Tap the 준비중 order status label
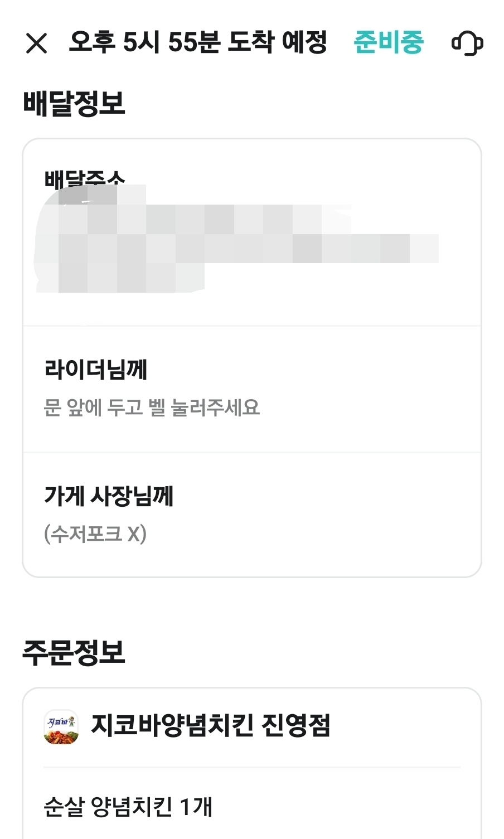The width and height of the screenshot is (504, 839). pyautogui.click(x=389, y=42)
